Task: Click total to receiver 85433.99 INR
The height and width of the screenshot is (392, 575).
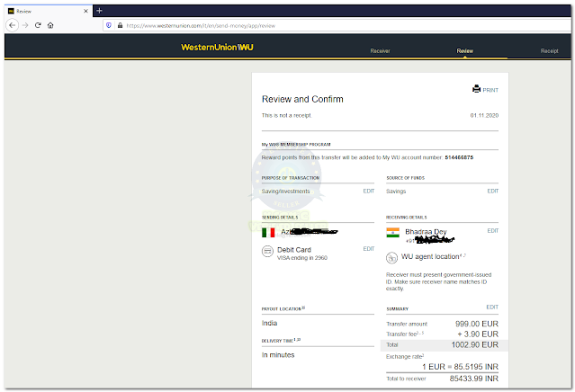Action: (x=474, y=379)
